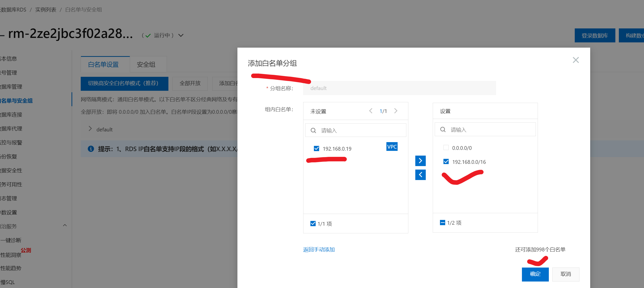Click search icon in 未设置 list
Screen dimensions: 644x288
(x=313, y=130)
